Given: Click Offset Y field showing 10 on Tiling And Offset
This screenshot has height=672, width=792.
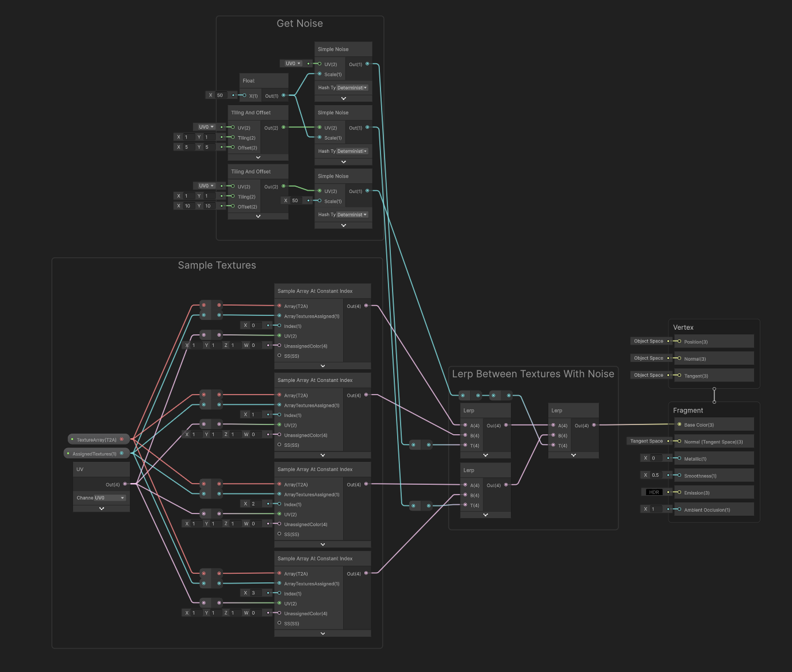Looking at the screenshot, I should pos(209,206).
